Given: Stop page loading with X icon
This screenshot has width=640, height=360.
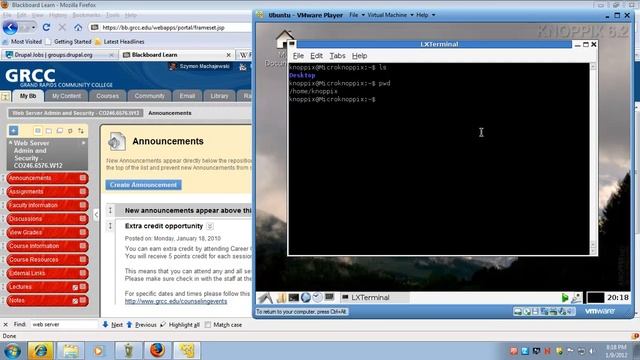Looking at the screenshot, I should (x=62, y=27).
